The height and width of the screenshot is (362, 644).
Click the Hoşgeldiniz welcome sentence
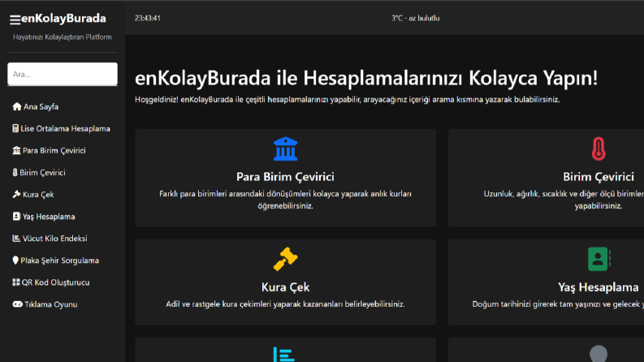(x=348, y=100)
